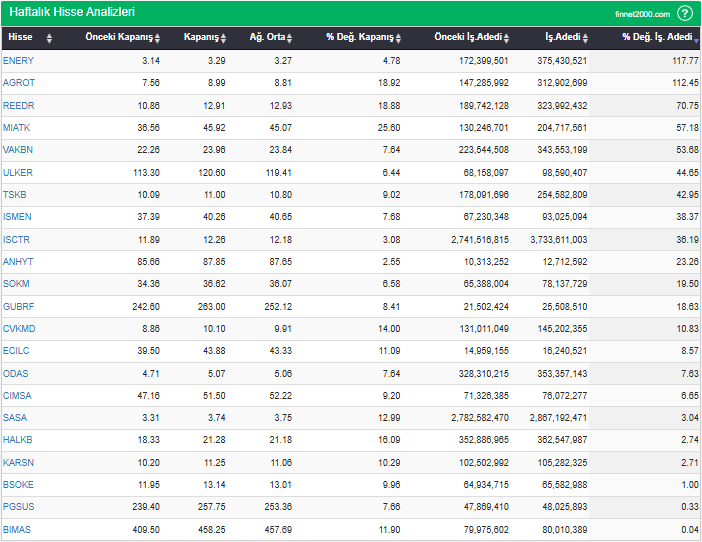Sort by Hisse column arrows

(49, 38)
